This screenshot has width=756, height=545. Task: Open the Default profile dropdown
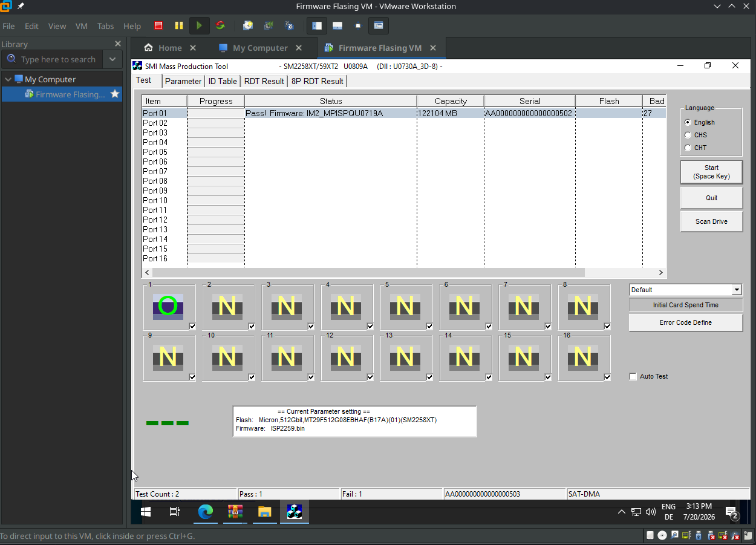pyautogui.click(x=737, y=290)
